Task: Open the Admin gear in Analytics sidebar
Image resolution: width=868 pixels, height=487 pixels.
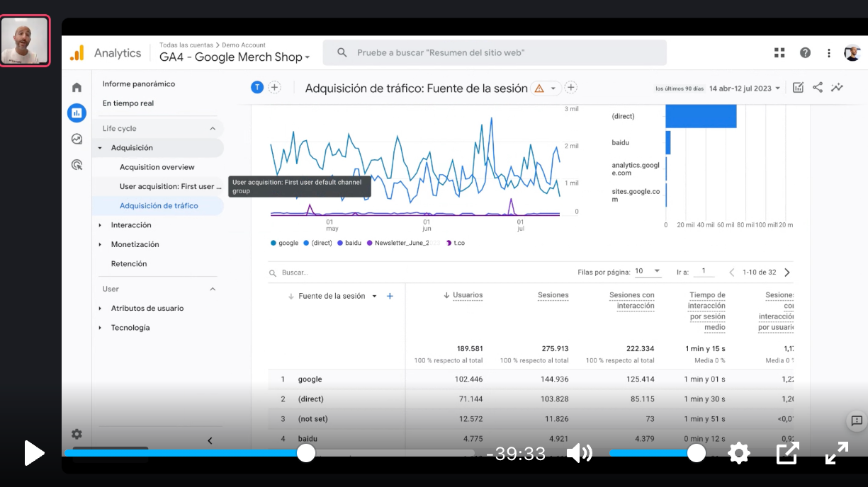Action: point(77,434)
